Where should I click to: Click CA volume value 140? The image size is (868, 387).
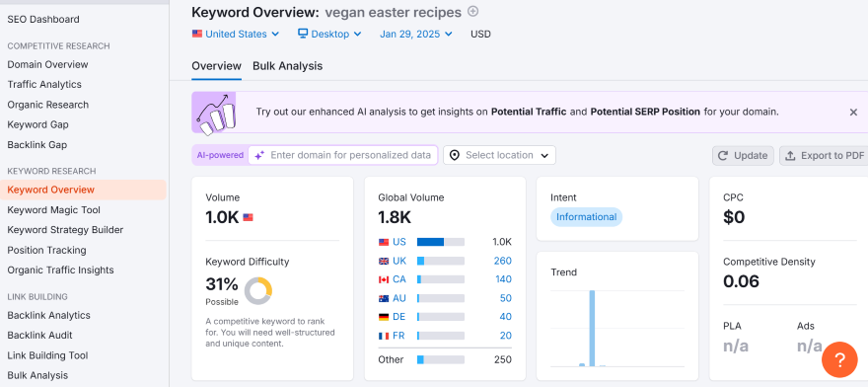pos(503,279)
